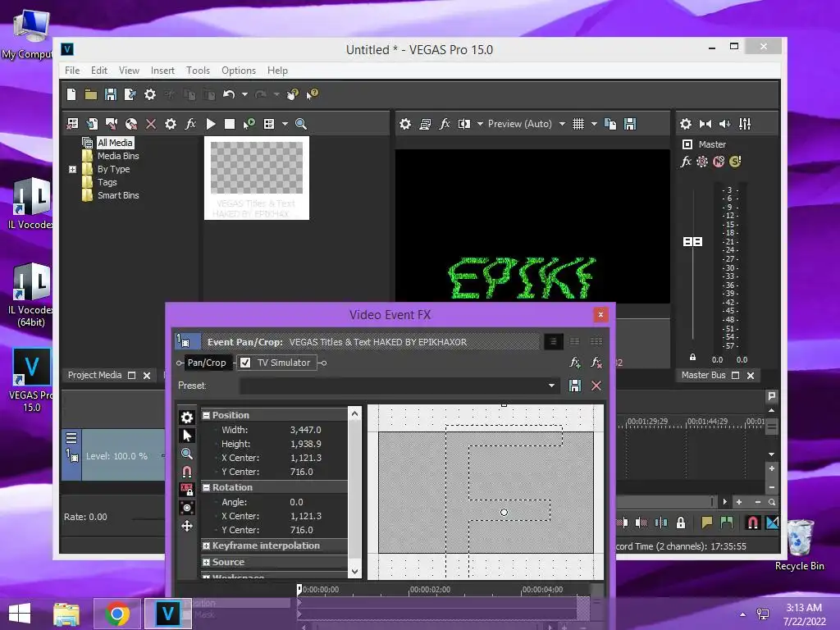This screenshot has height=630, width=840.
Task: Uncheck the TV Simulator effect checkbox
Action: coord(245,363)
